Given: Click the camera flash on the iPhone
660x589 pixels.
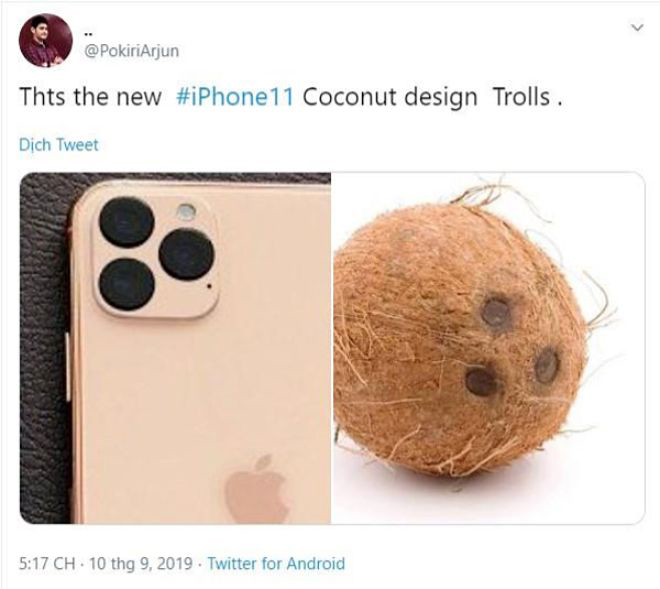Looking at the screenshot, I should (x=186, y=212).
